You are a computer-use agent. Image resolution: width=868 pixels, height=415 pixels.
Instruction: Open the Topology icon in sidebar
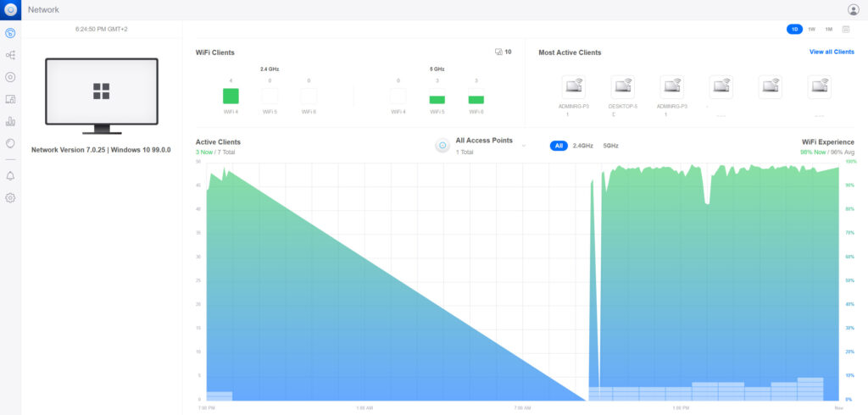10,55
